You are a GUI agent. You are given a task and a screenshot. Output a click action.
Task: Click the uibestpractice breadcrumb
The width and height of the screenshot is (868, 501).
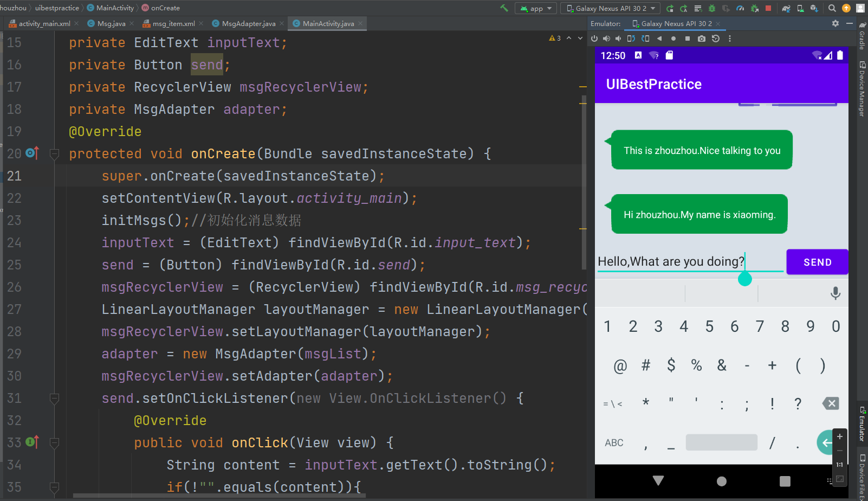(x=57, y=8)
